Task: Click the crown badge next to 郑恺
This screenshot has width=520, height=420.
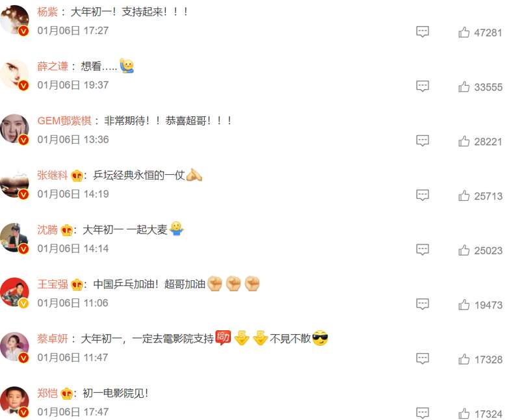Action: (67, 393)
